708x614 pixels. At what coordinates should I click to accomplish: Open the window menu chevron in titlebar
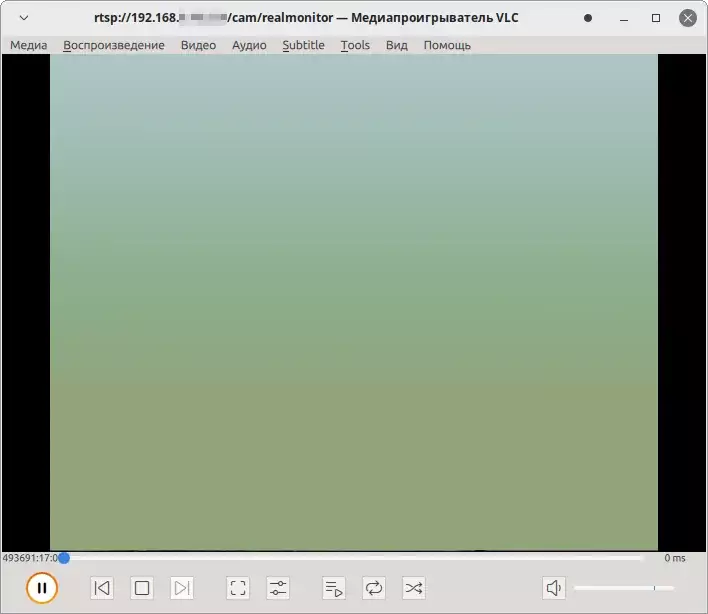pos(24,18)
